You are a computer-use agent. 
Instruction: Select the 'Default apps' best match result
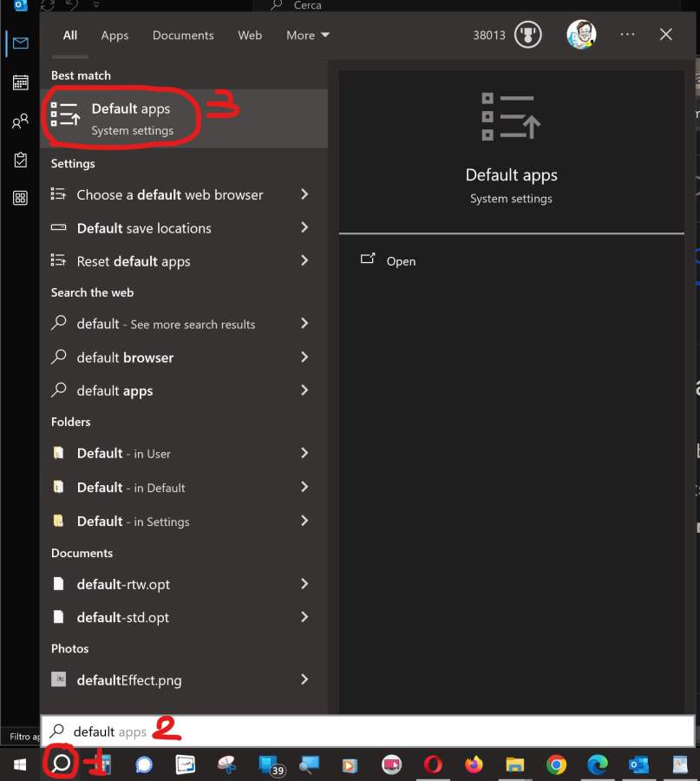(x=130, y=119)
